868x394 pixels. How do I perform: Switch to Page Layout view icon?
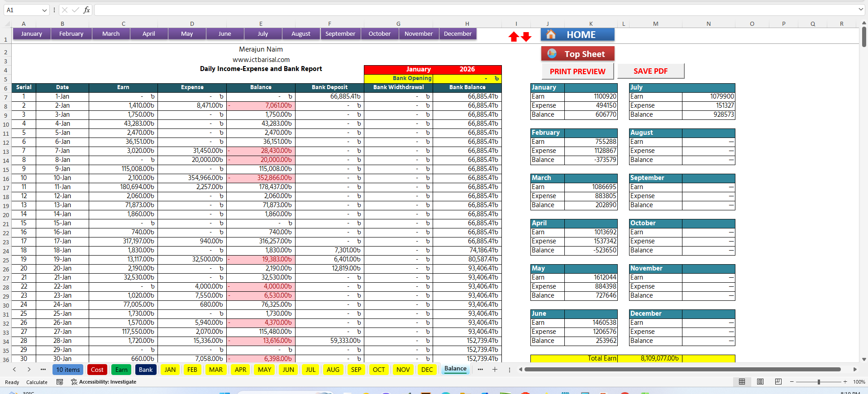coord(760,382)
